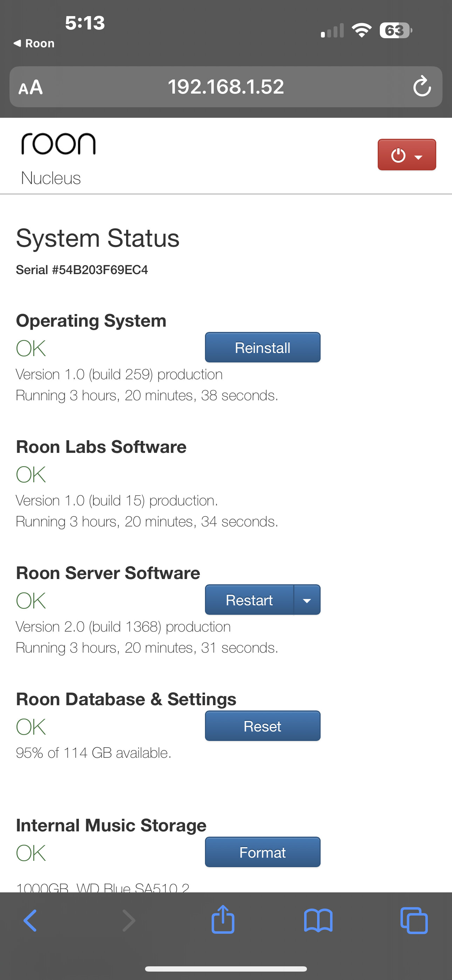Open the AA text size menu
452x980 pixels.
(30, 88)
